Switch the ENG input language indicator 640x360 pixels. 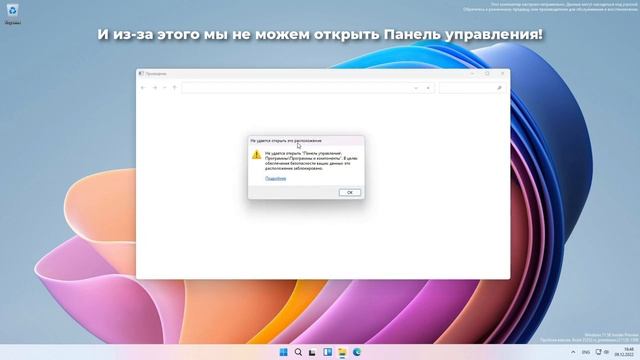pyautogui.click(x=586, y=352)
